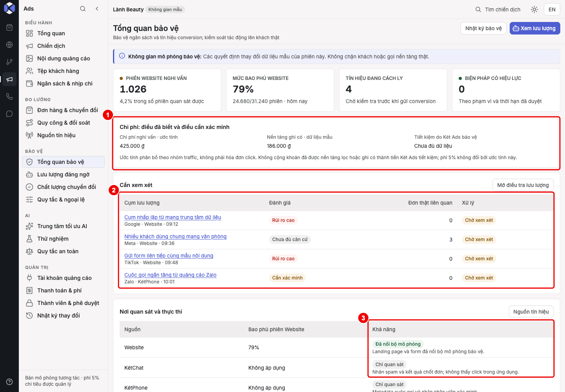Open the Ads megaphone icon in left rail

click(x=9, y=79)
